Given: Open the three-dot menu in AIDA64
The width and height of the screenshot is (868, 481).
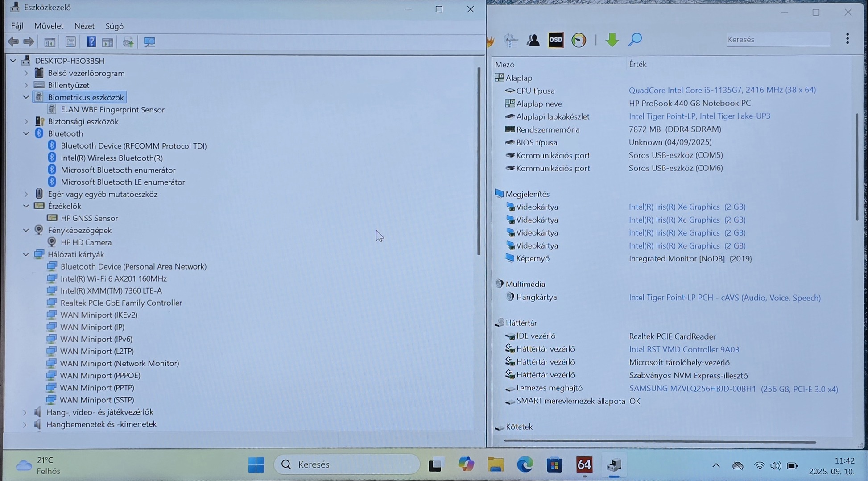Looking at the screenshot, I should tap(847, 39).
